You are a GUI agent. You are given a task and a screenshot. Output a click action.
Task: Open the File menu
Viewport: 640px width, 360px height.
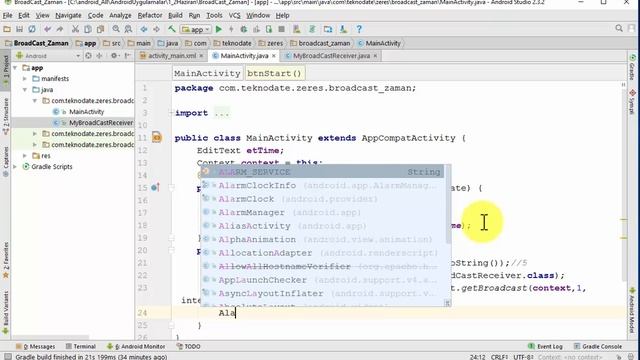[x=7, y=16]
